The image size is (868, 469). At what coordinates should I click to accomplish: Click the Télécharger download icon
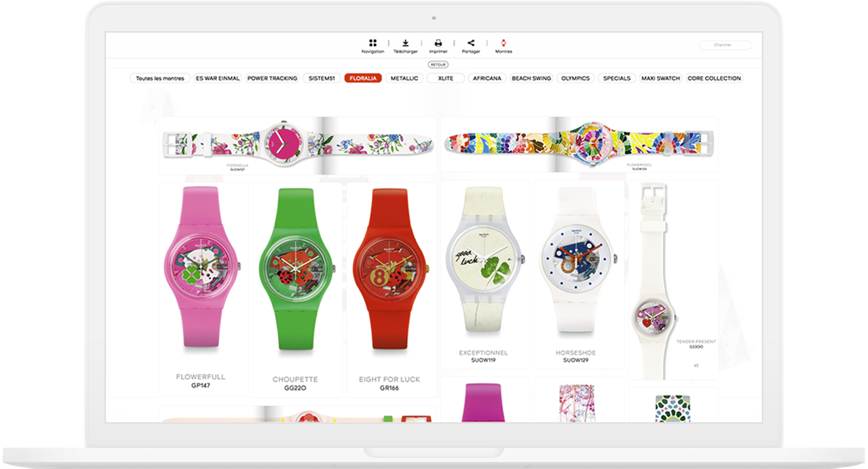405,43
